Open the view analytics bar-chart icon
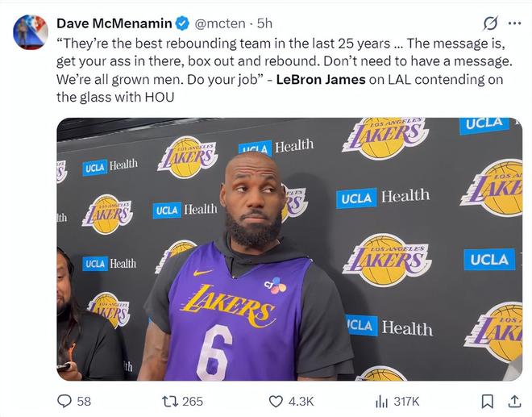Viewport: 532px width, 417px height. click(x=381, y=401)
